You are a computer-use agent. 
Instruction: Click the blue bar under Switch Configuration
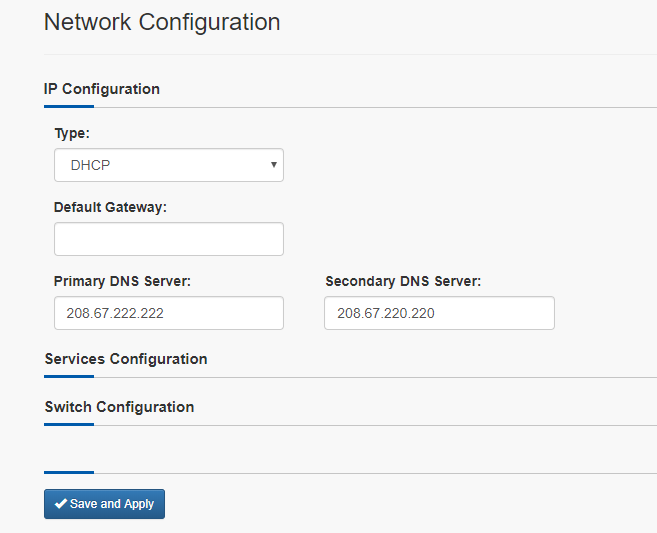coord(69,424)
